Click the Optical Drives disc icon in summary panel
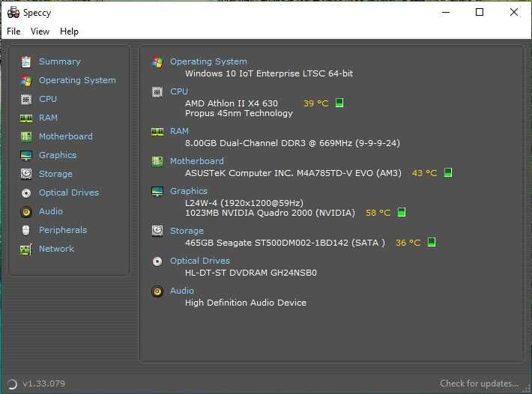This screenshot has width=532, height=394. tap(157, 261)
